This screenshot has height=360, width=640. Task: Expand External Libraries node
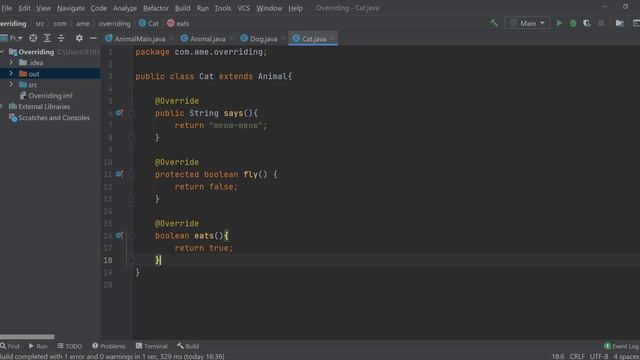pos(2,107)
